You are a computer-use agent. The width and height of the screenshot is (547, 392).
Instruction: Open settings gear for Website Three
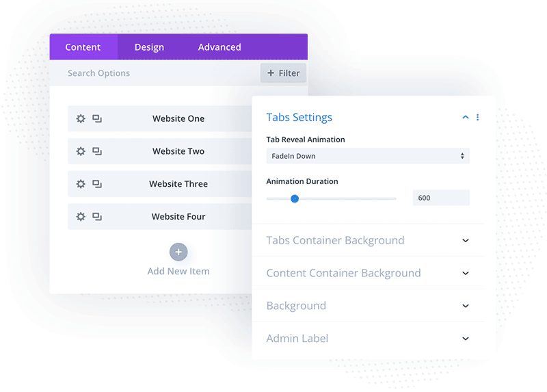[x=81, y=184]
